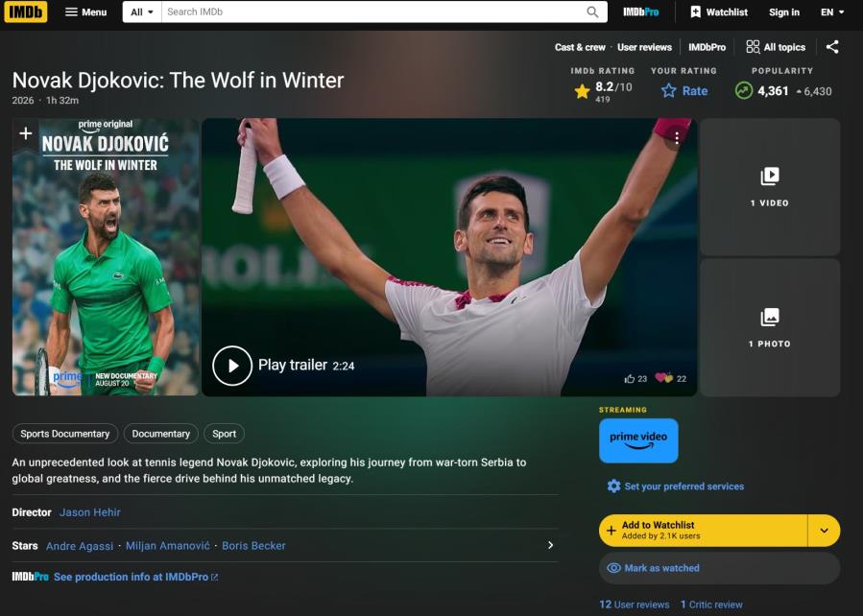Select the Sports Documentary genre chip
Image resolution: width=863 pixels, height=616 pixels.
click(x=65, y=434)
